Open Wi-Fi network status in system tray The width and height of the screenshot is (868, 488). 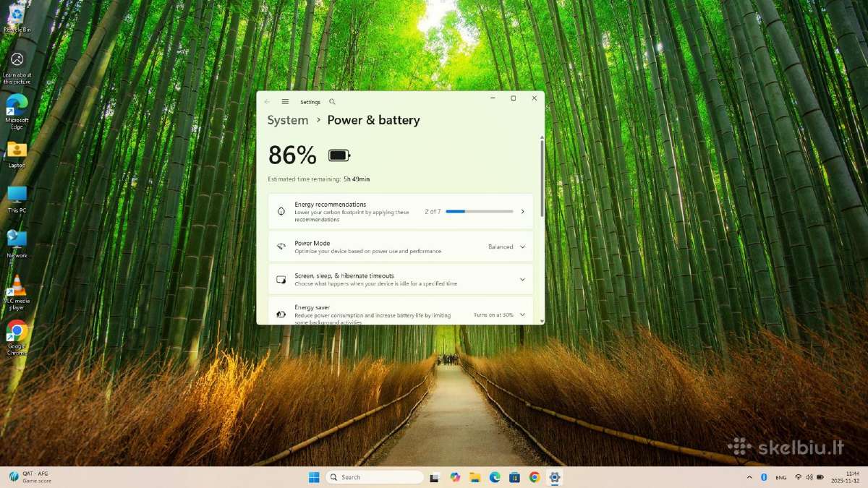(x=799, y=477)
